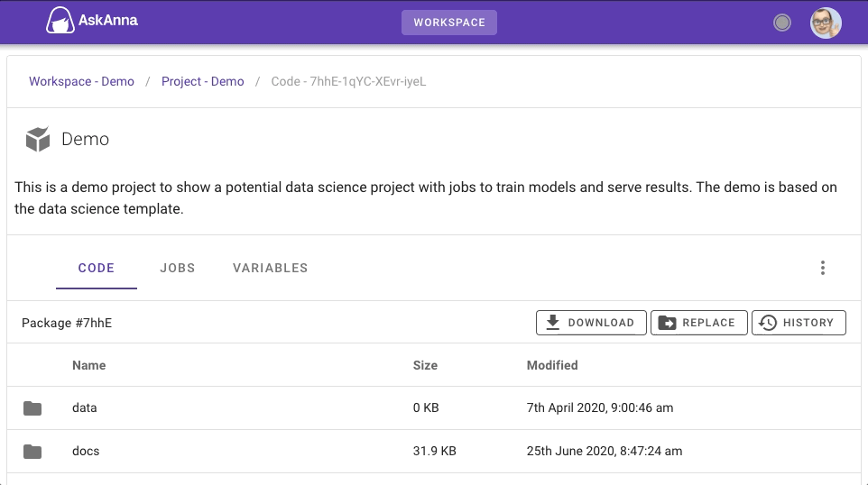This screenshot has width=868, height=485.
Task: Go to Workspace - Demo breadcrumb
Action: pyautogui.click(x=81, y=81)
